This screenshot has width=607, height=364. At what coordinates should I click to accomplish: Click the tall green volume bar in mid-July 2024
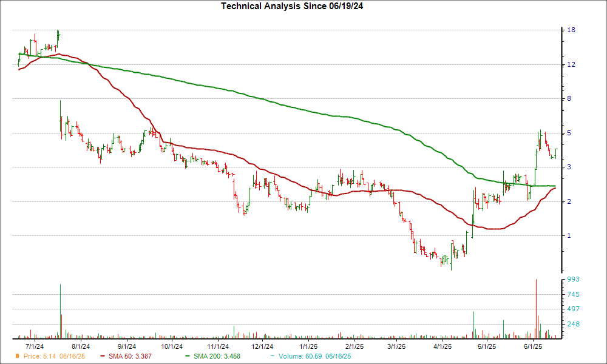[x=60, y=311]
